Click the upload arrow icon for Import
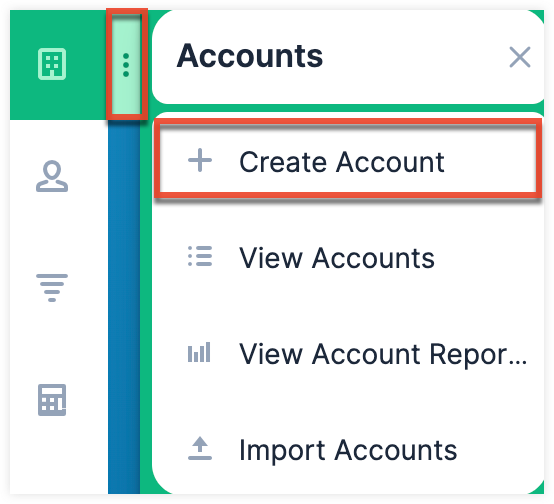This screenshot has height=504, width=554. 200,448
